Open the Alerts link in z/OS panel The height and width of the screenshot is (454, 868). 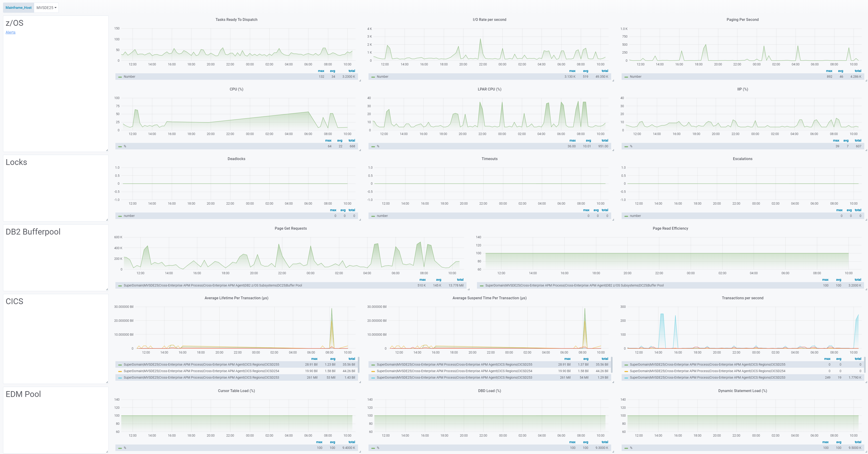click(10, 32)
